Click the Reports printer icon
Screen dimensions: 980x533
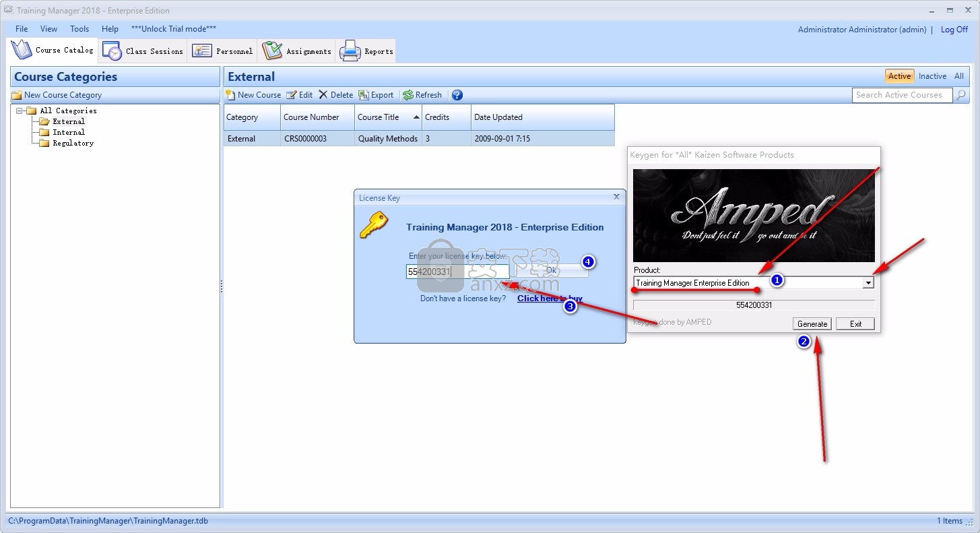coord(350,51)
